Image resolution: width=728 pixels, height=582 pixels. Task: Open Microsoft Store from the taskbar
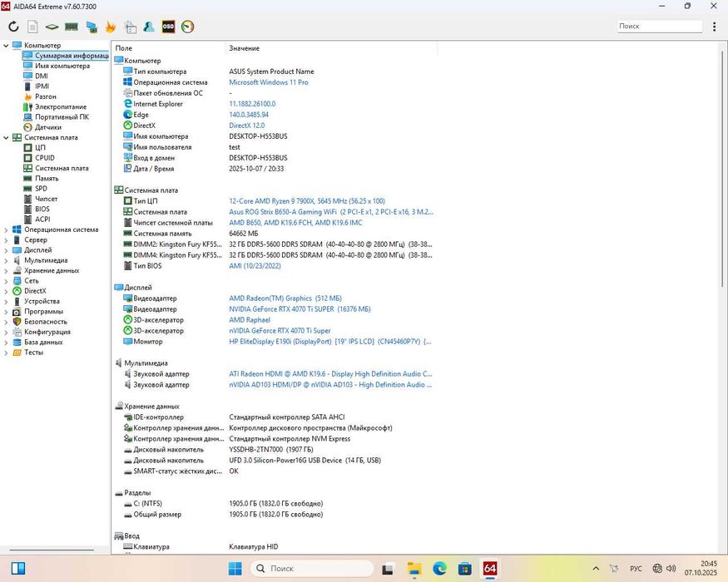point(465,568)
